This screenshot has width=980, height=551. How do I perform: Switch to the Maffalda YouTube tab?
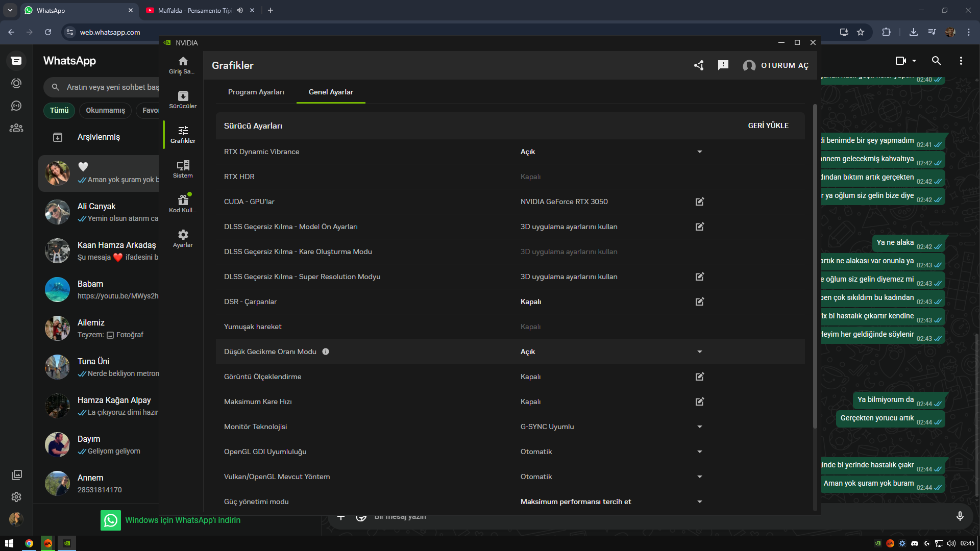coord(200,10)
